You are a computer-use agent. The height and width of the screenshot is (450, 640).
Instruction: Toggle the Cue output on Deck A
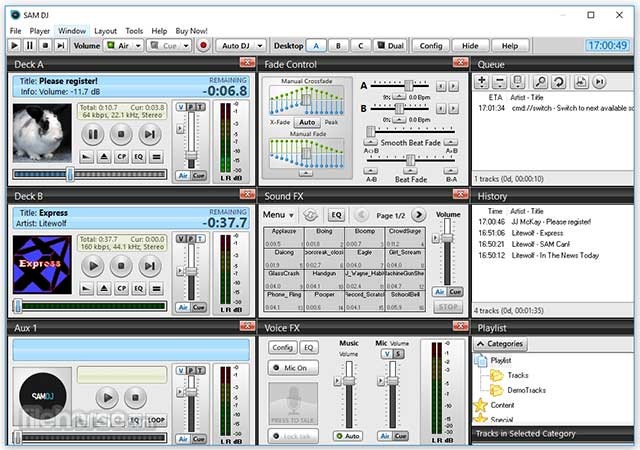200,174
